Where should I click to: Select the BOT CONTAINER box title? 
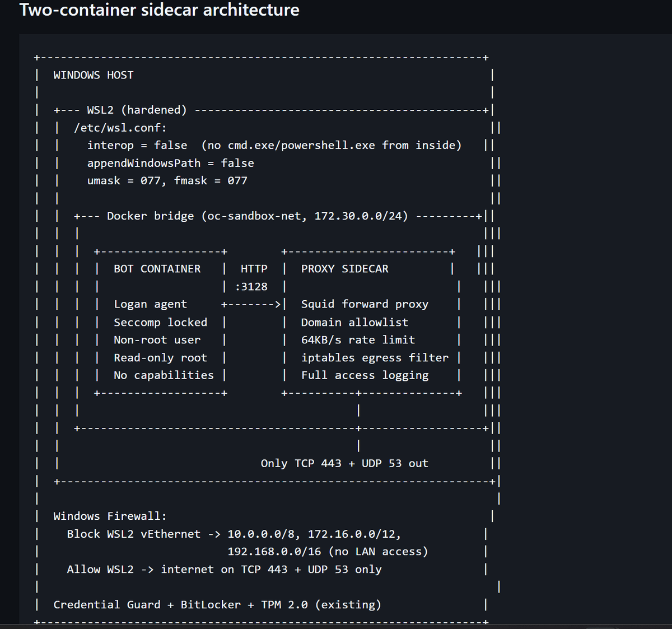(x=157, y=268)
